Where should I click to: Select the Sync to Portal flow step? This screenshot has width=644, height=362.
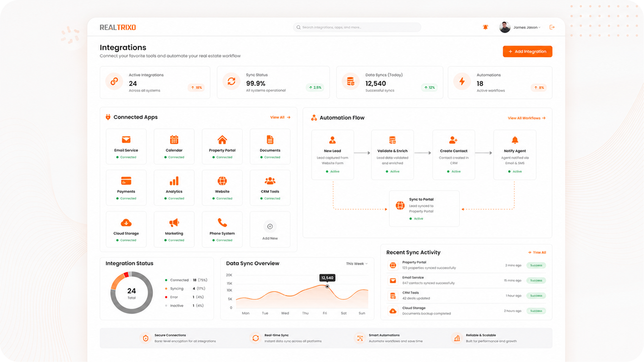pos(424,209)
